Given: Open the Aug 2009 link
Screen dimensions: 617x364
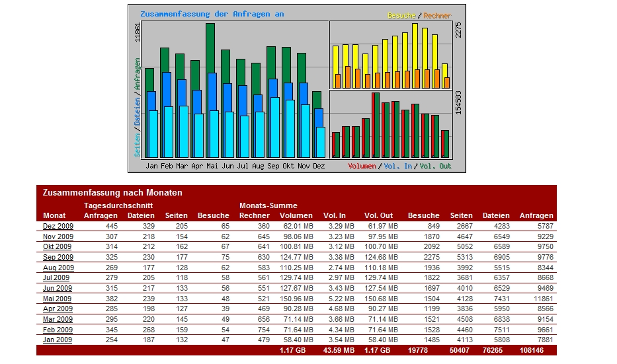Looking at the screenshot, I should point(58,268).
